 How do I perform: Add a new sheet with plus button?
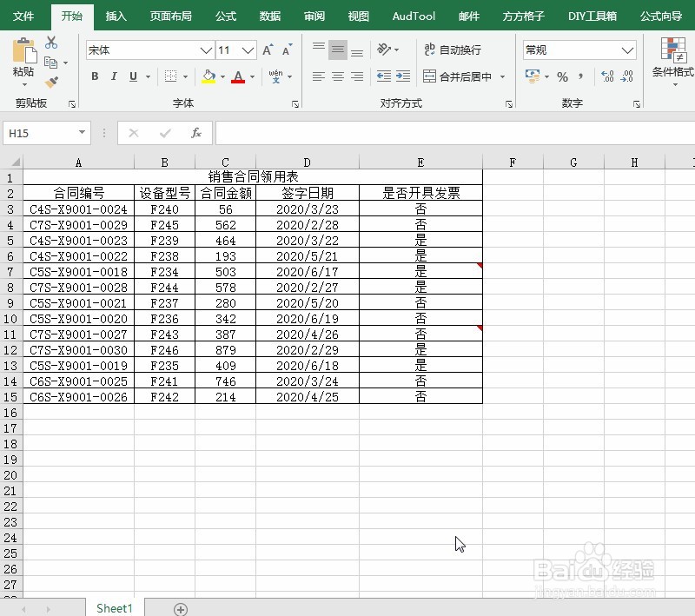coord(181,609)
